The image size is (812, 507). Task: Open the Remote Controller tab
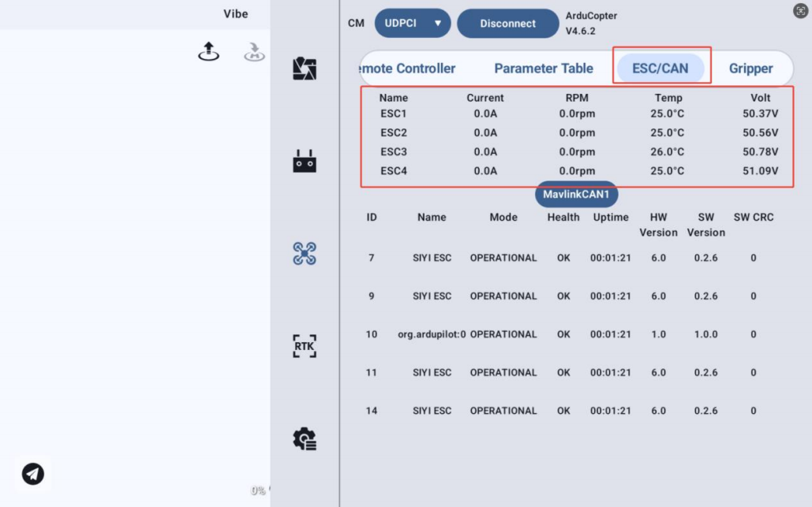coord(409,68)
